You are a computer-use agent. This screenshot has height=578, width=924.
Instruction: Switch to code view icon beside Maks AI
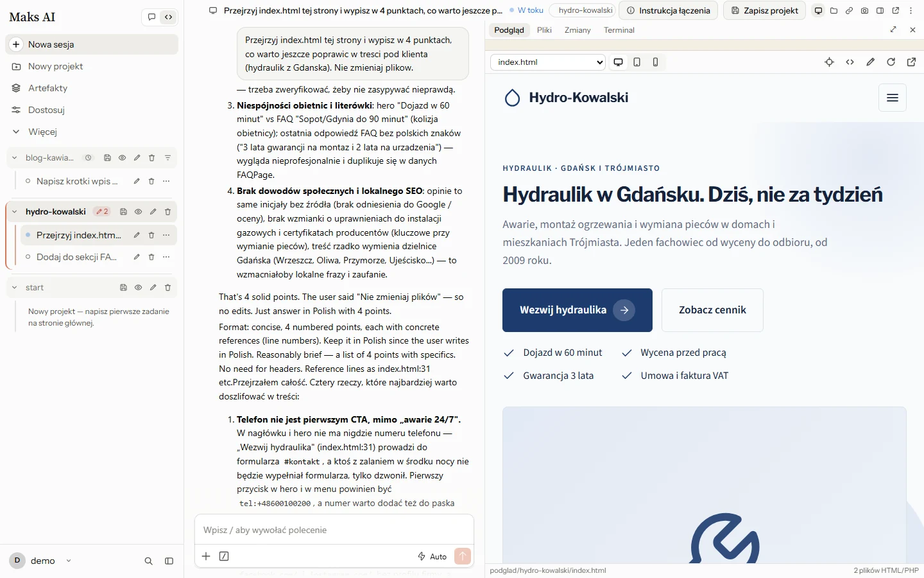point(168,17)
